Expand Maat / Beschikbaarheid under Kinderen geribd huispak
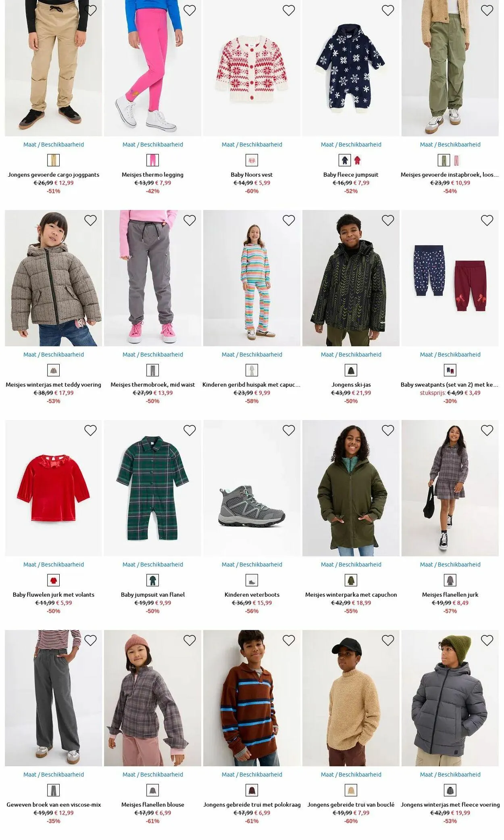 click(252, 355)
